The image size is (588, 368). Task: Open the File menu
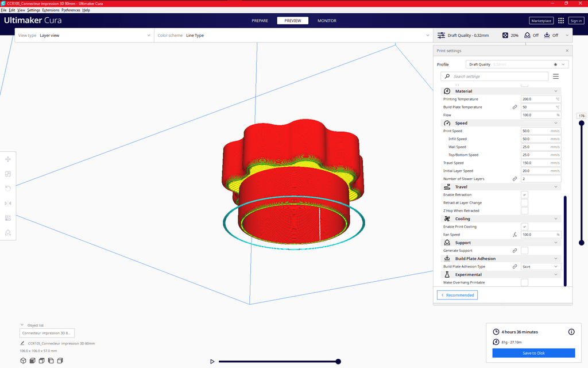[4, 10]
